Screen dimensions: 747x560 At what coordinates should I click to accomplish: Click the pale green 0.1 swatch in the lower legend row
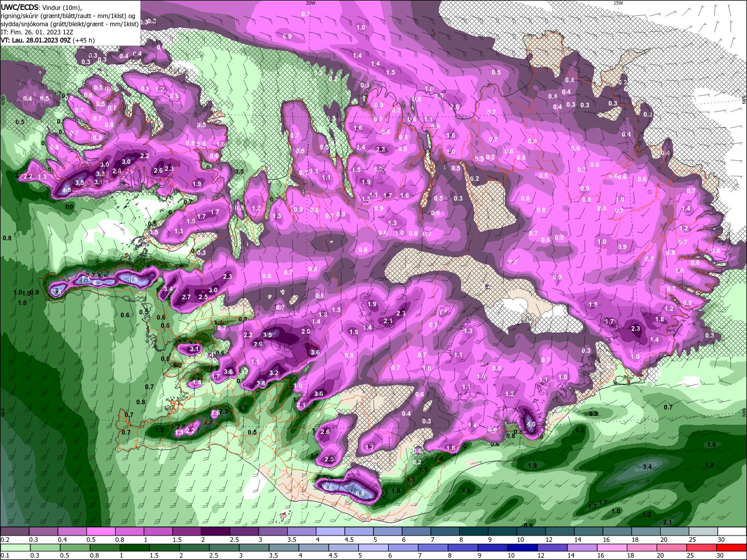[x=15, y=548]
